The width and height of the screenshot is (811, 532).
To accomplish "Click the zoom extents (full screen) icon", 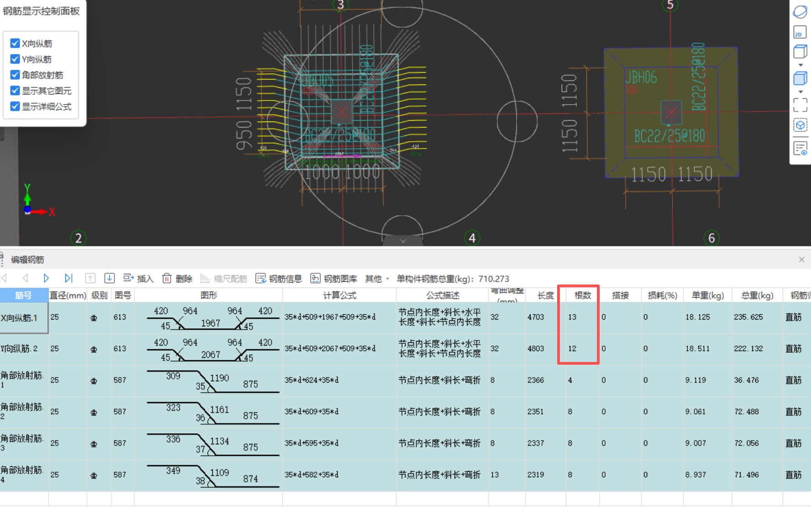I will 800,105.
